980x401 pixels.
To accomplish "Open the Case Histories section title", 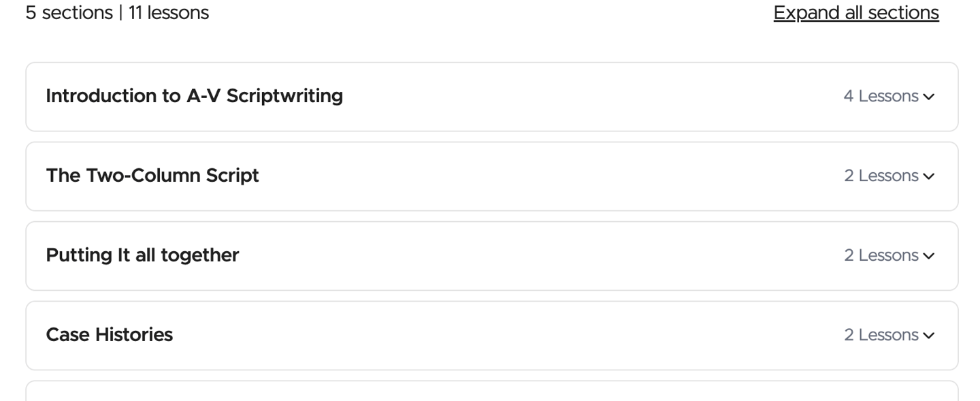I will [x=109, y=335].
